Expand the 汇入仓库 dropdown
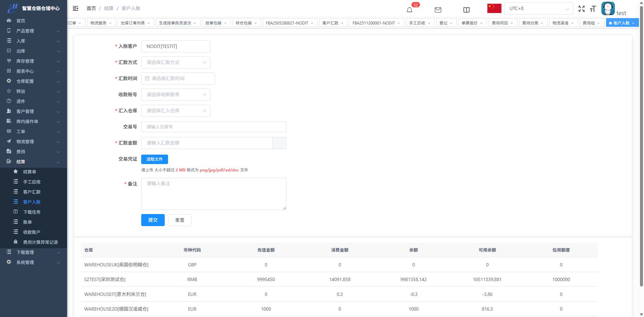 (x=175, y=111)
